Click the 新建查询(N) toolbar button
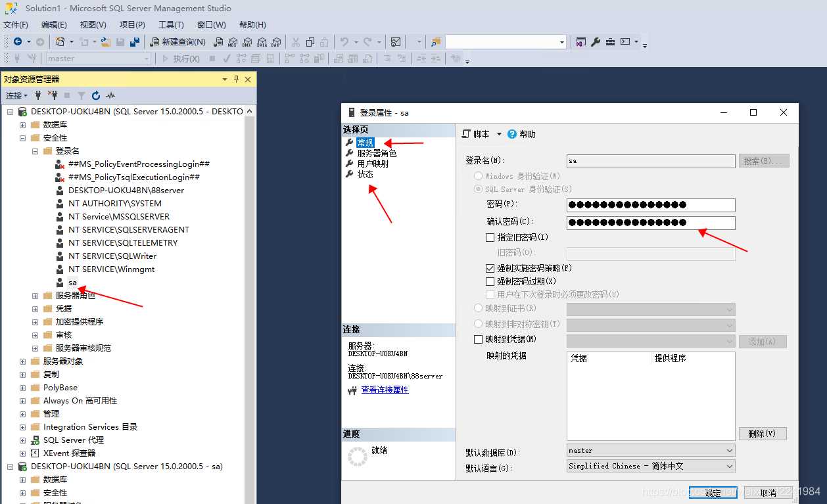 (x=178, y=41)
